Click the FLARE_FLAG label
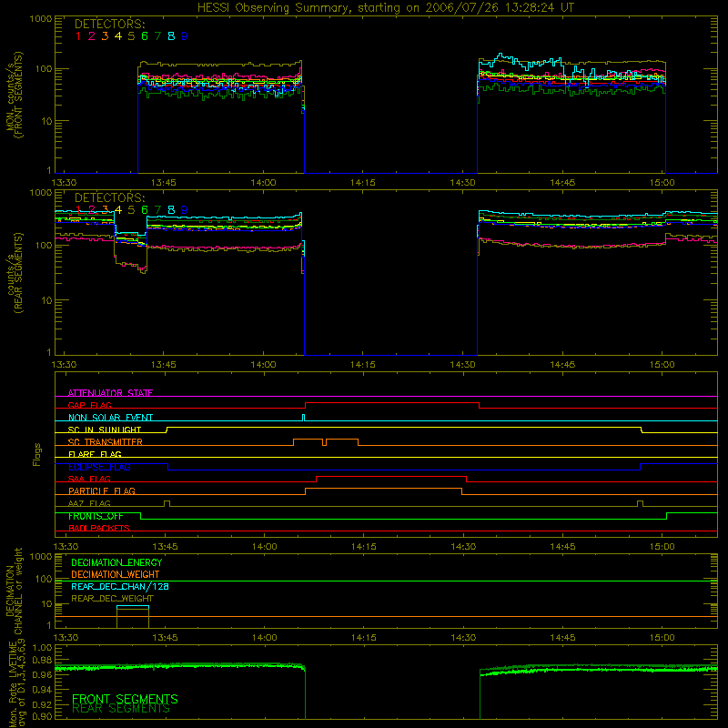Screen dimensions: 728x728 (95, 454)
